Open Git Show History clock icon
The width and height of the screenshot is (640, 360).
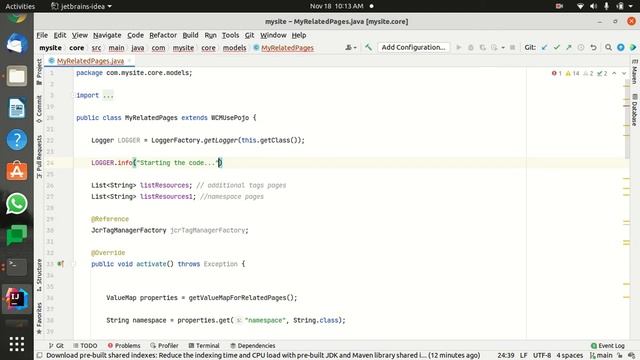point(581,47)
